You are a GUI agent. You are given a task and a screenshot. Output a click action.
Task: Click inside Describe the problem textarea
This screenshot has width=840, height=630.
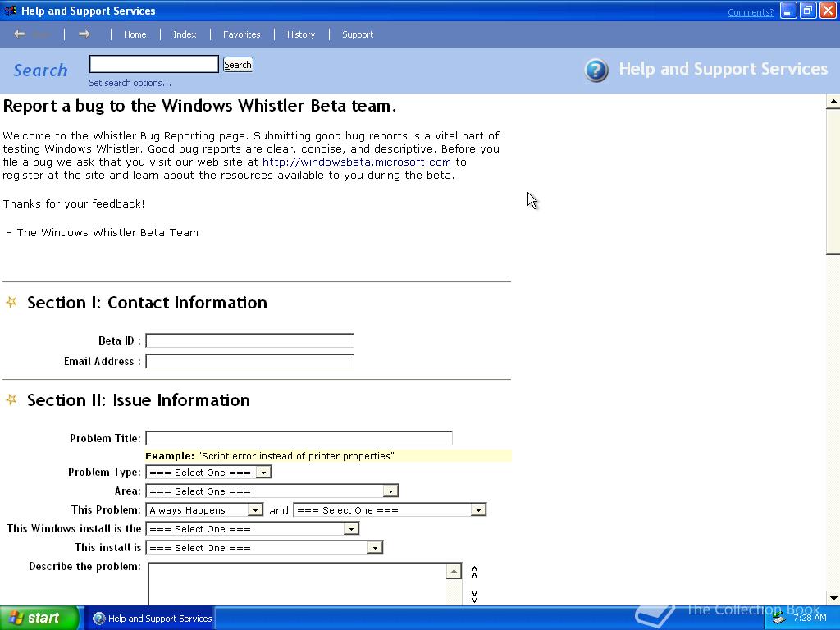[x=297, y=584]
